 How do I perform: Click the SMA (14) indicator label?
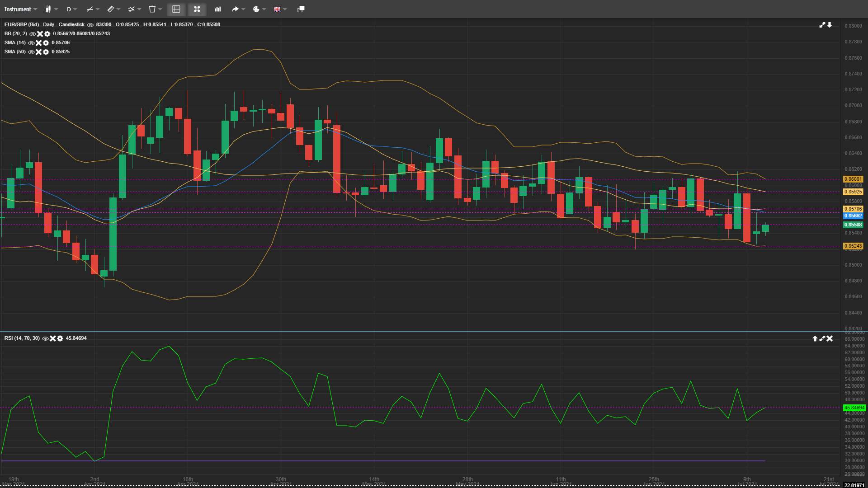click(x=15, y=43)
